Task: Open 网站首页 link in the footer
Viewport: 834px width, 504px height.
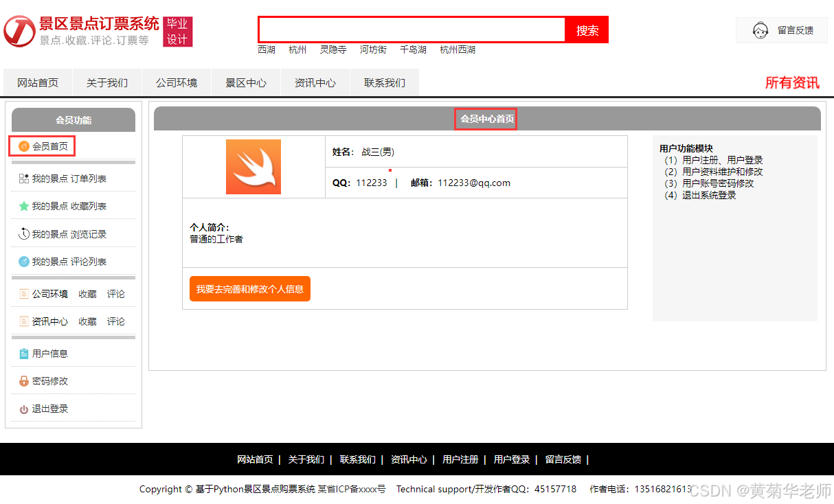Action: pos(255,459)
